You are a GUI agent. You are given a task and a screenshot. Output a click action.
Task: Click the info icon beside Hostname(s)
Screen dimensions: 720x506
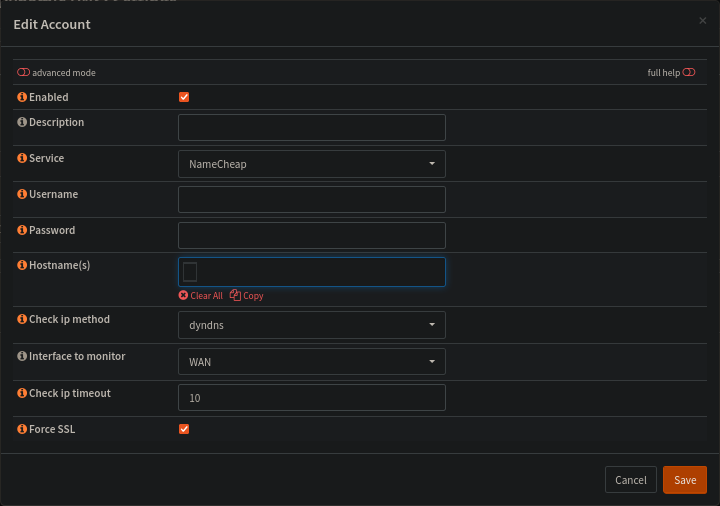coord(22,266)
